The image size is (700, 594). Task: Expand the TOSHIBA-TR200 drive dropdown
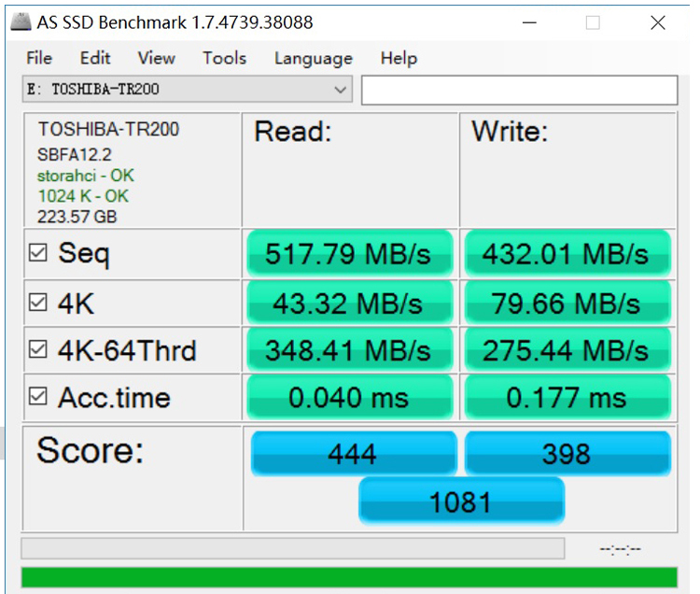pyautogui.click(x=341, y=90)
